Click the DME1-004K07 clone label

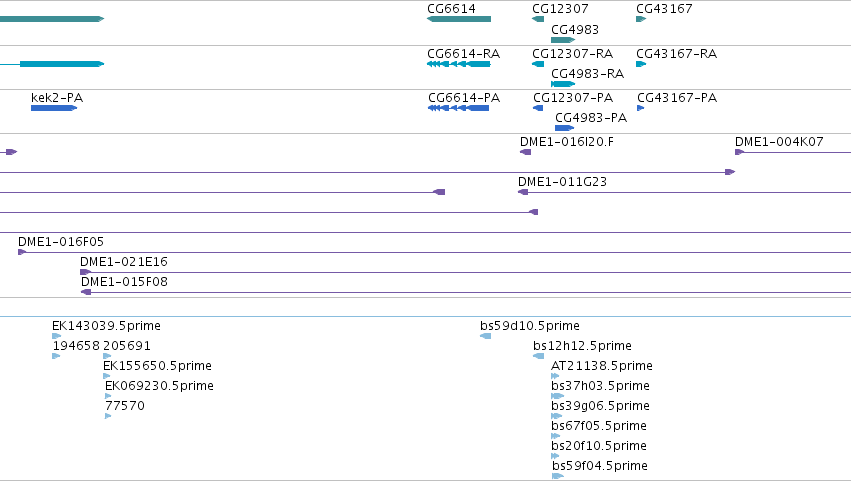(x=779, y=142)
